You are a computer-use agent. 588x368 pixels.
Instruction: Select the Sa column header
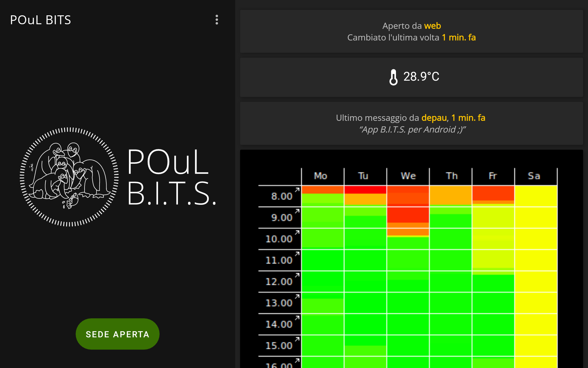tap(534, 176)
